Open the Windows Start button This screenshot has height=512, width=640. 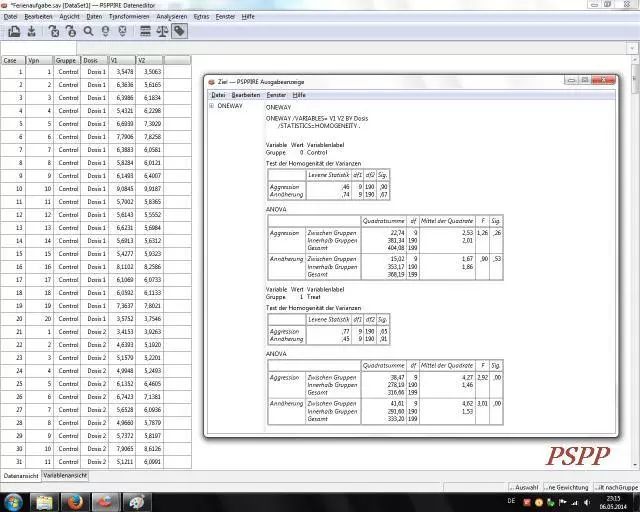(x=13, y=502)
